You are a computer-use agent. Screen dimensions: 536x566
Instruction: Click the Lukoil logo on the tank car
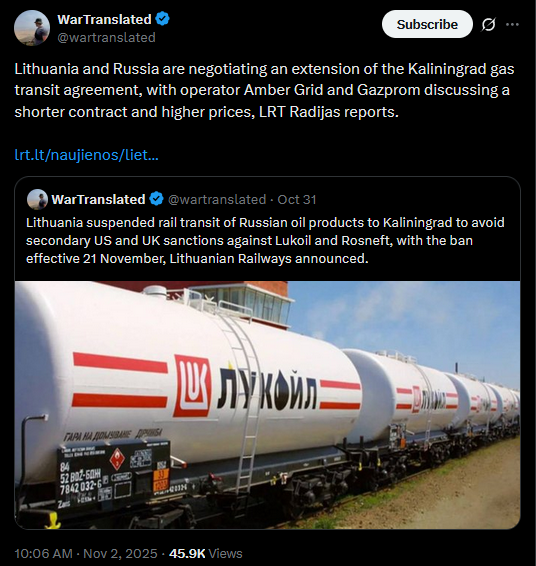(x=192, y=386)
